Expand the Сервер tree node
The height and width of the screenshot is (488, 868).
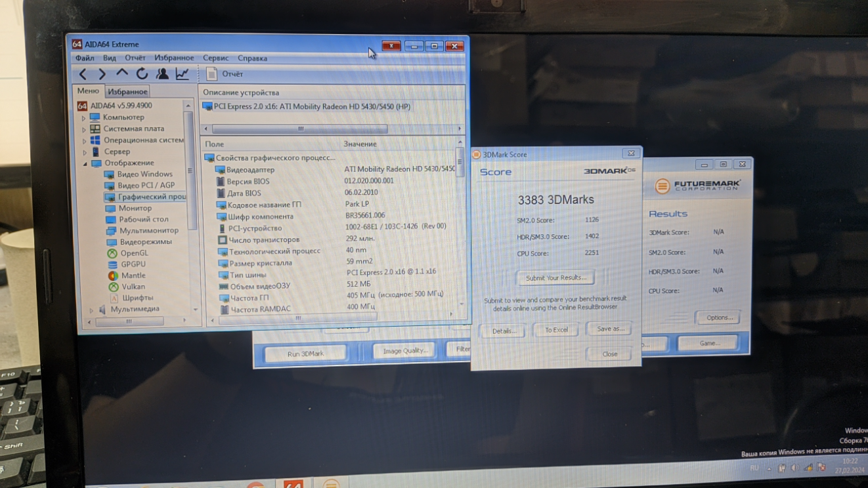tap(84, 152)
